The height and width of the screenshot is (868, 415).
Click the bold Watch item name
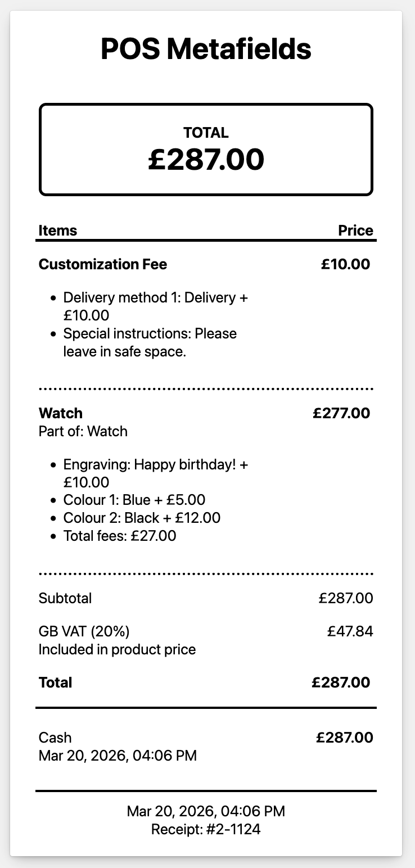click(x=61, y=413)
